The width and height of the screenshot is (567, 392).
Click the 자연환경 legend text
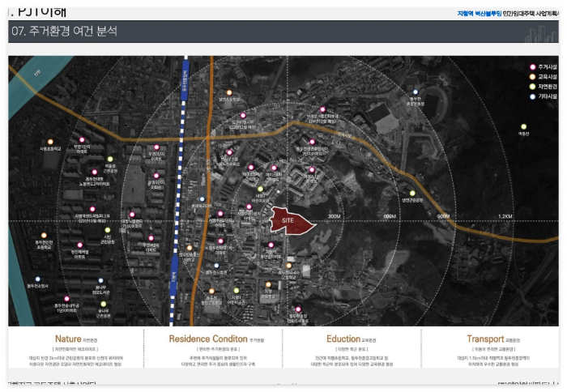coord(548,87)
